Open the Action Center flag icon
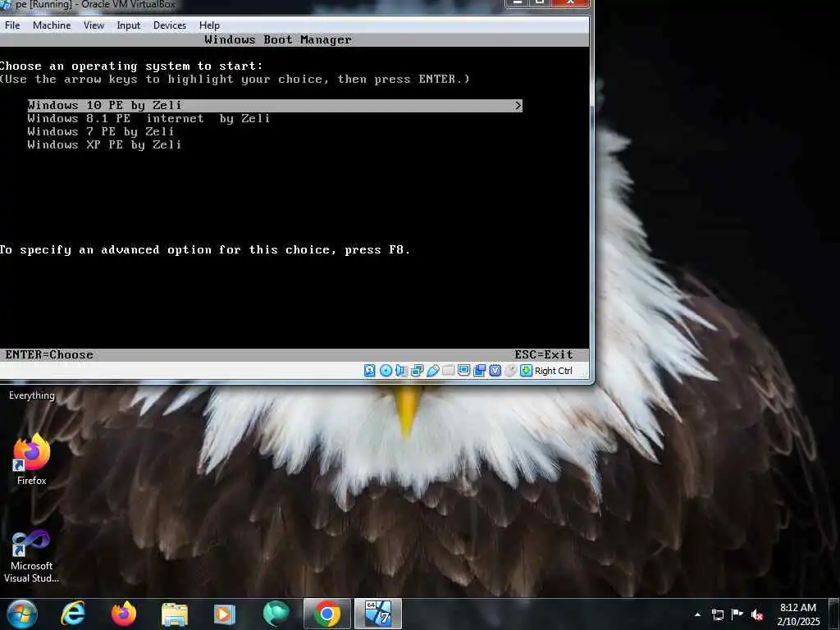 [x=737, y=614]
